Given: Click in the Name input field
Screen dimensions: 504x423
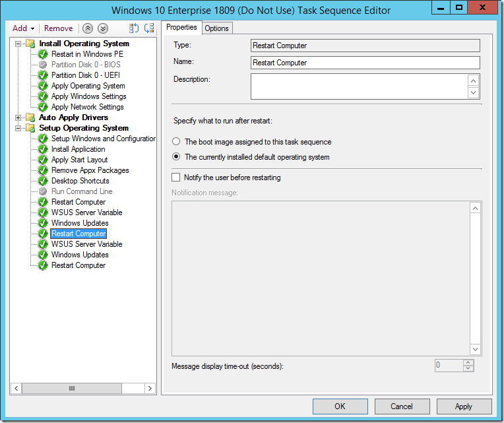Looking at the screenshot, I should [x=365, y=63].
